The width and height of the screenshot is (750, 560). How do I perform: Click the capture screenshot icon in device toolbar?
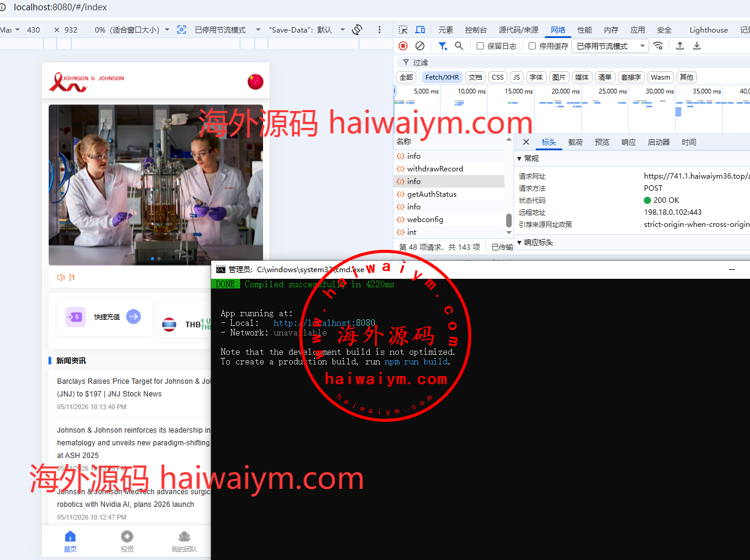click(x=182, y=30)
